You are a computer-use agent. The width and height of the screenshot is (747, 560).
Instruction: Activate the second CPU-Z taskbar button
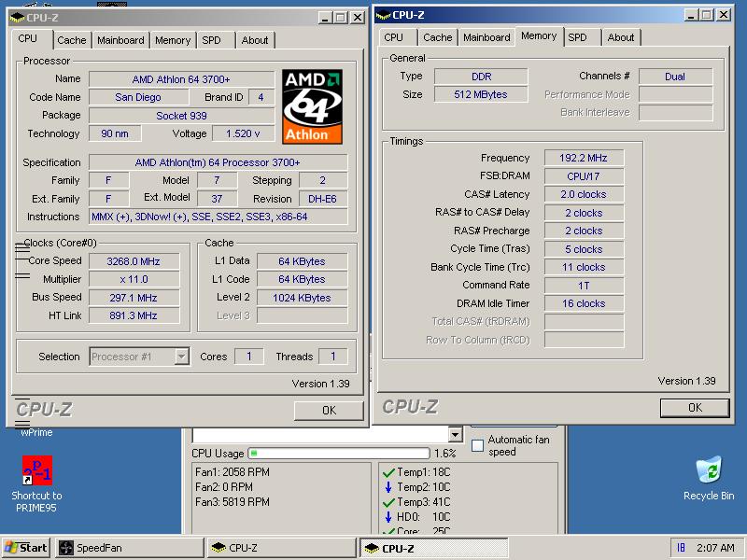click(433, 548)
